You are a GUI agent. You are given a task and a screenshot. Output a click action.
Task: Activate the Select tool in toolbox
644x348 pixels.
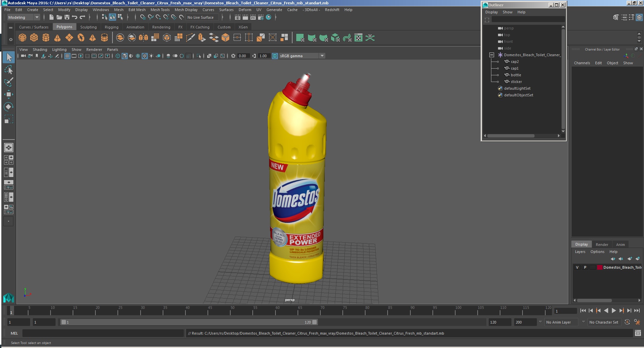click(9, 58)
